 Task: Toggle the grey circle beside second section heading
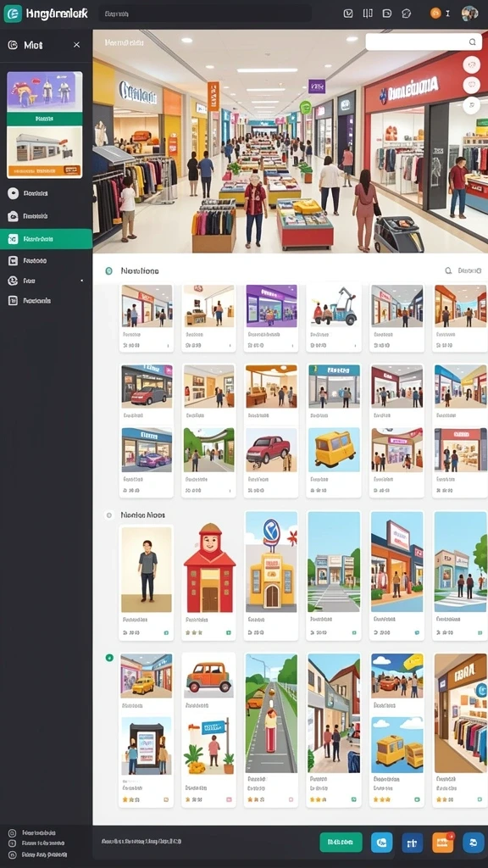pyautogui.click(x=109, y=515)
